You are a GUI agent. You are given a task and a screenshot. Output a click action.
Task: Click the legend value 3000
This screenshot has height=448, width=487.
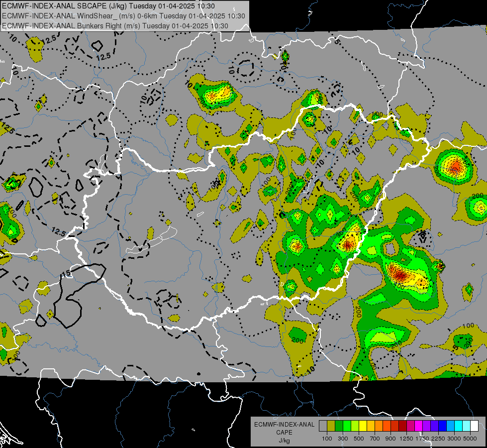pos(454,439)
